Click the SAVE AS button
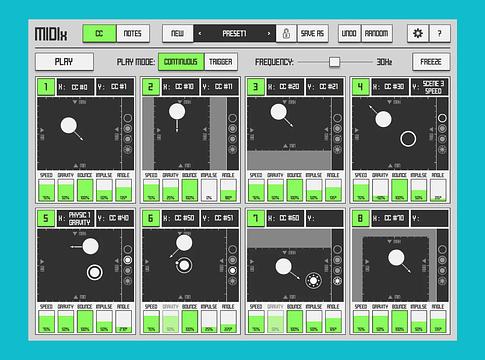This screenshot has width=485, height=360. 312,33
